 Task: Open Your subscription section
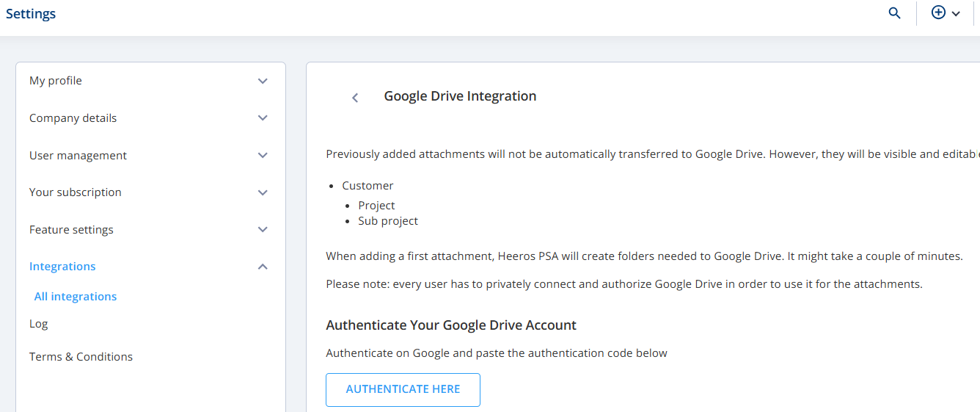[x=76, y=192]
